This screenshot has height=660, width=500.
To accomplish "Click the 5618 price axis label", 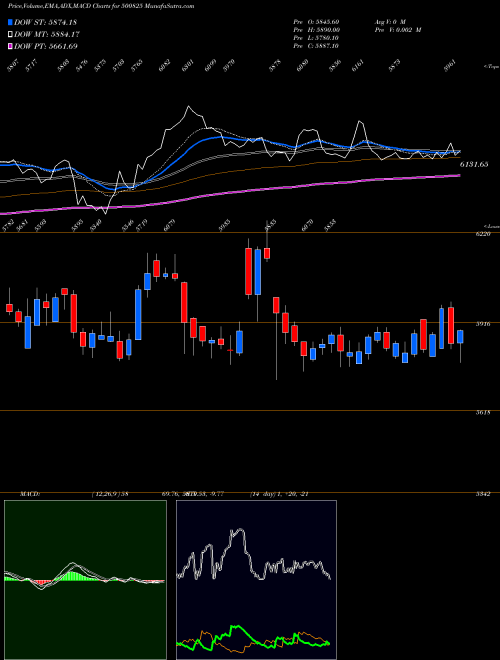I will [x=485, y=413].
